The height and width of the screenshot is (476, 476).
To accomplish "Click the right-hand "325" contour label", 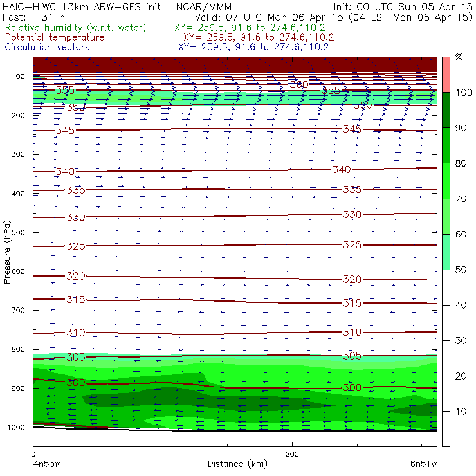I will [x=352, y=244].
